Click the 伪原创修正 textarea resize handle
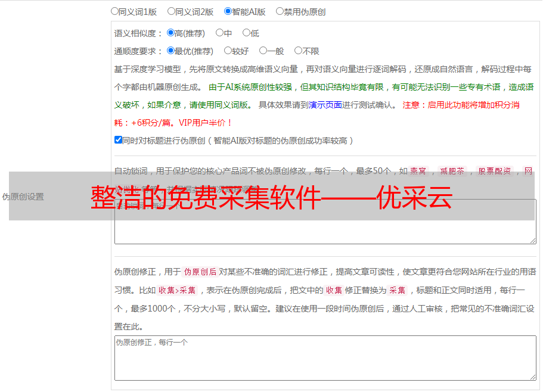 pos(532,377)
